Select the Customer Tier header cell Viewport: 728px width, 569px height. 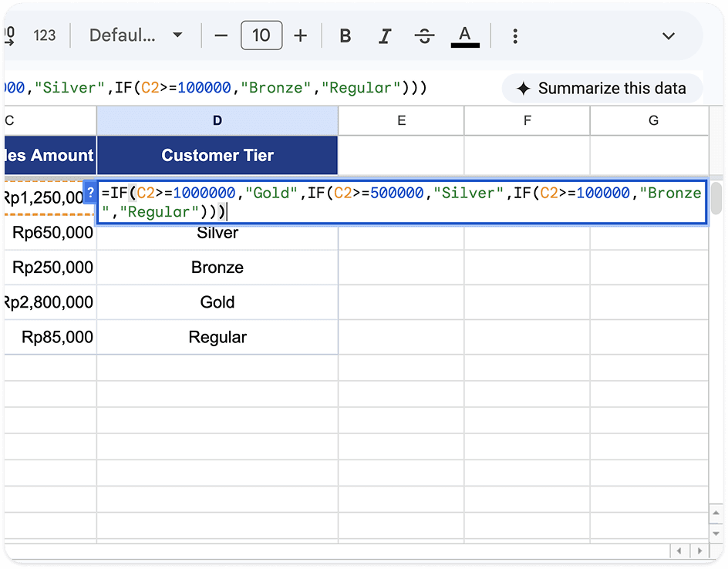point(217,155)
